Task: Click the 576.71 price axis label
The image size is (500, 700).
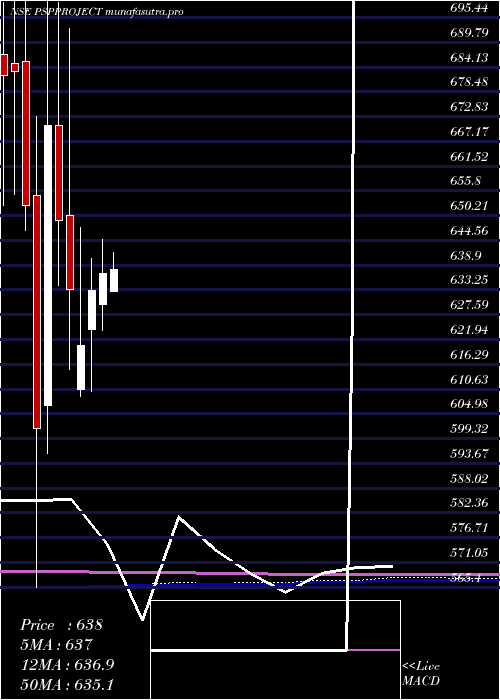Action: 468,528
